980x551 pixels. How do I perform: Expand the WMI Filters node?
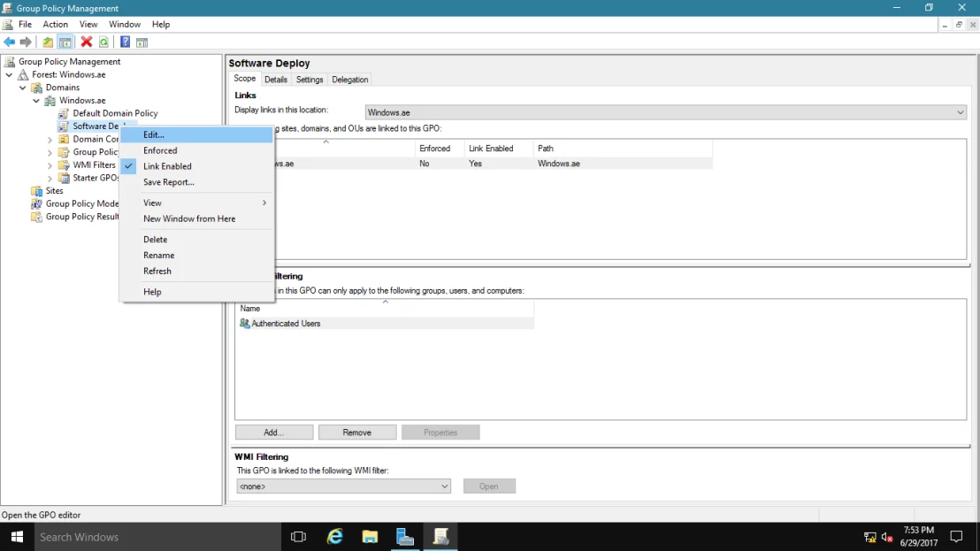(x=50, y=165)
